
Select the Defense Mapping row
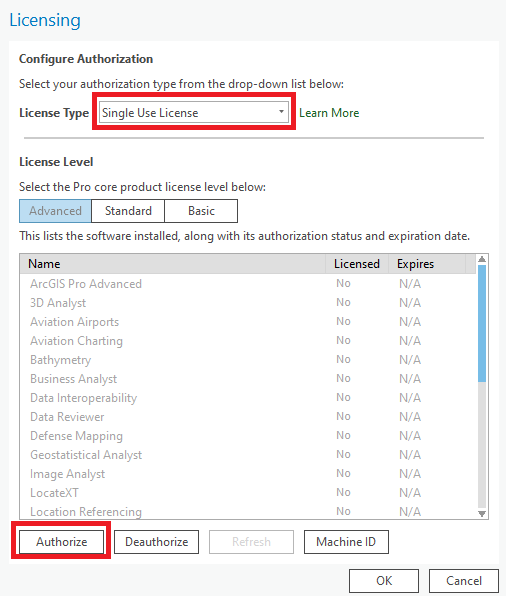coord(248,436)
